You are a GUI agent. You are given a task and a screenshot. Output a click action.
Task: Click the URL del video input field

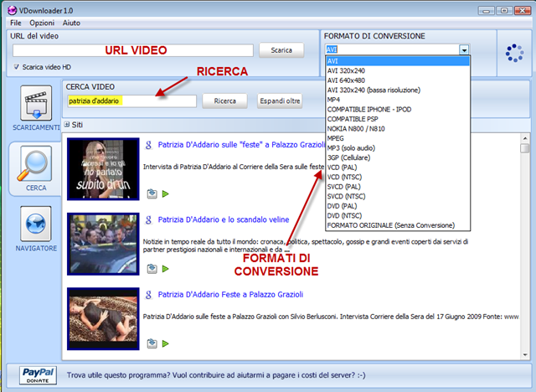[x=133, y=50]
